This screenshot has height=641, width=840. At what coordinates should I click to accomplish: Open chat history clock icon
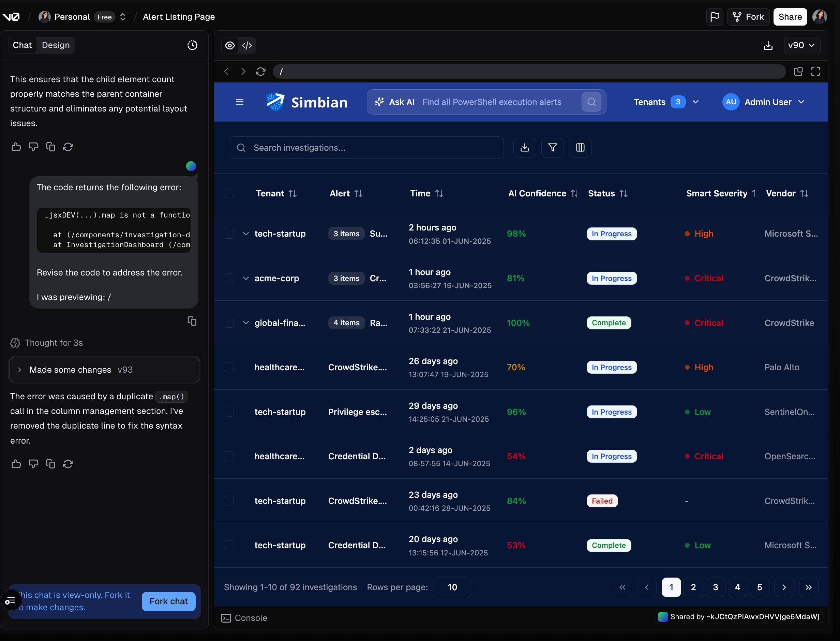[x=192, y=45]
